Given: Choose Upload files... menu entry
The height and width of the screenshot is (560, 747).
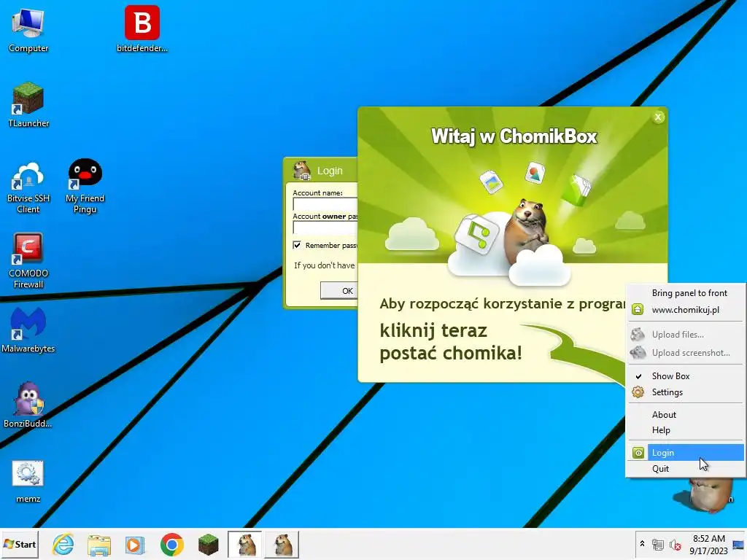Looking at the screenshot, I should click(685, 334).
